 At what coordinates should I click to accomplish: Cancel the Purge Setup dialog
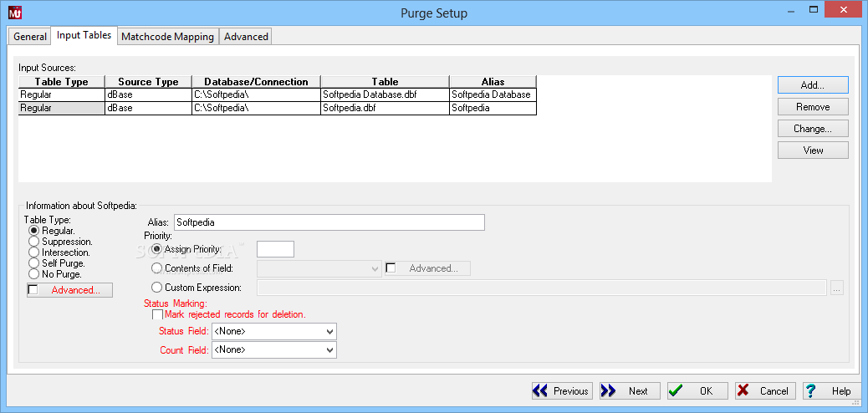tap(766, 391)
